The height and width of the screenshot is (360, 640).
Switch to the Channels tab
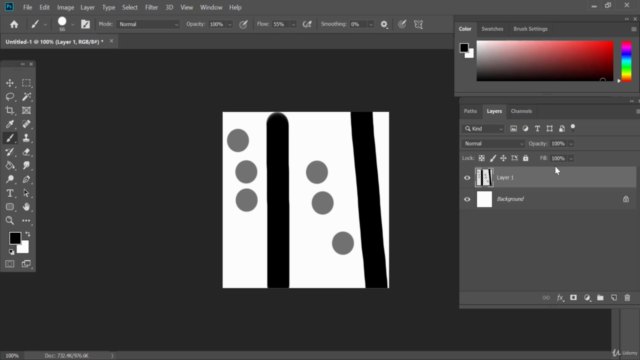point(521,111)
